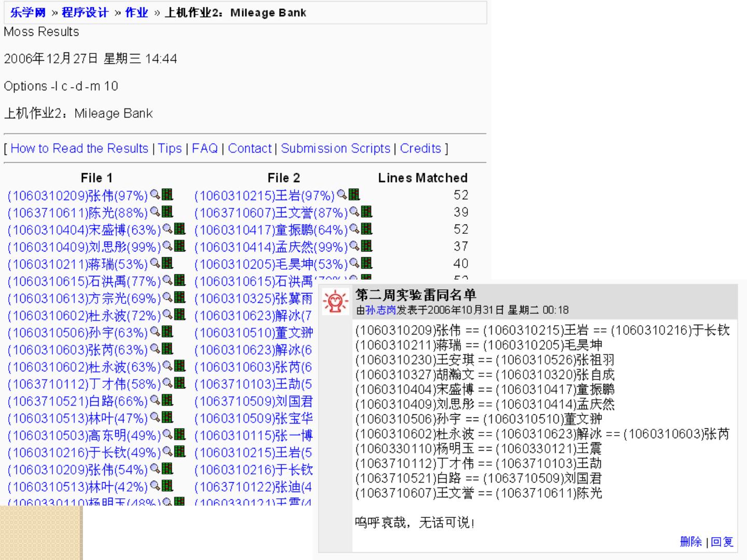The width and height of the screenshot is (747, 560).
Task: Click the green grid icon beside 王岩(97%)
Action: [354, 195]
